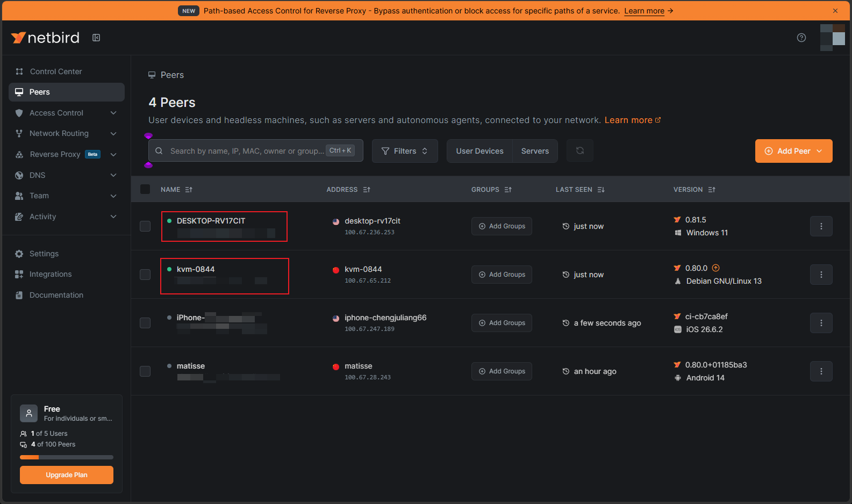Screen dimensions: 852x504
Task: Select Peers in the sidebar
Action: click(67, 92)
